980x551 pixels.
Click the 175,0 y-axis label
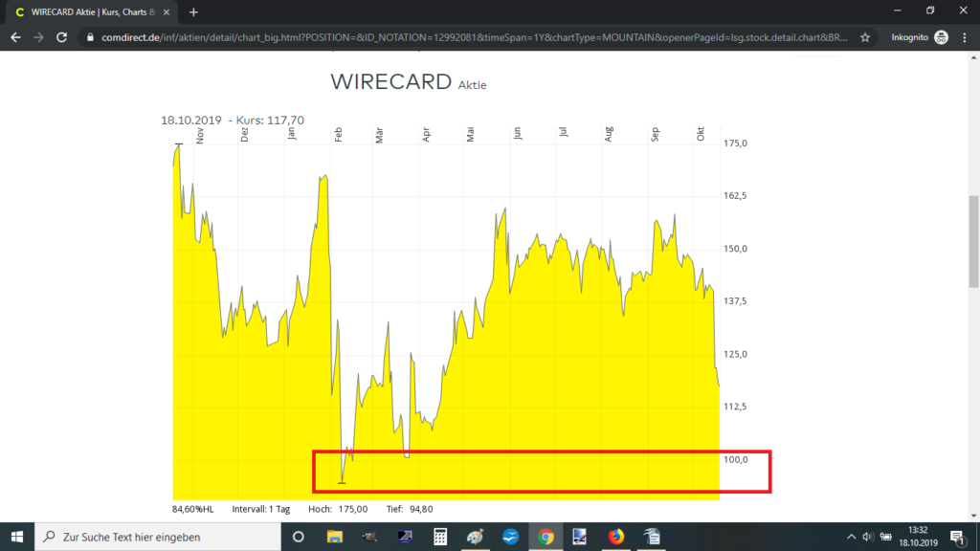[x=735, y=143]
